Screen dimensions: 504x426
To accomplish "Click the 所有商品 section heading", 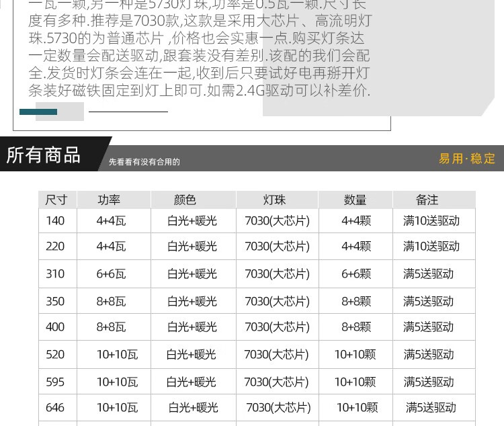I will tap(43, 155).
